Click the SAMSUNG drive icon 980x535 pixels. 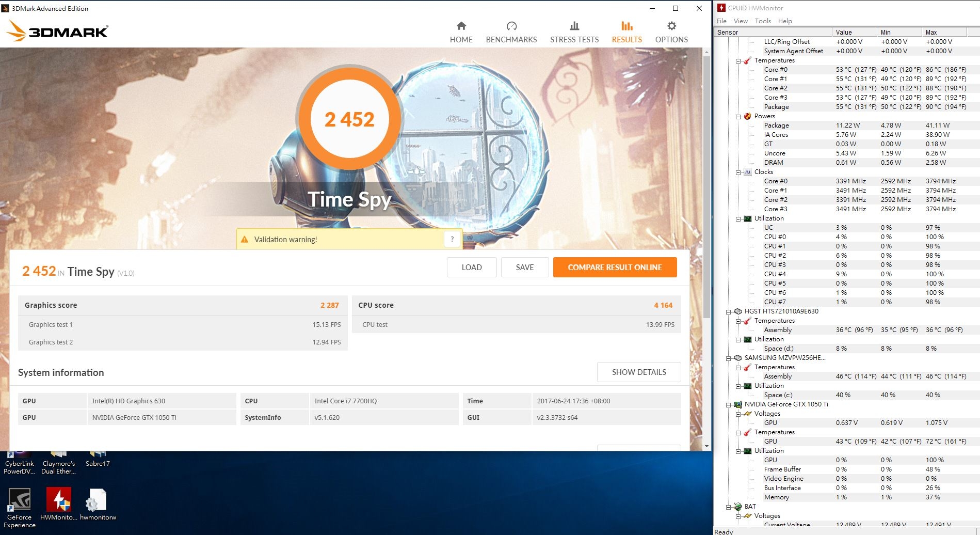tap(738, 358)
